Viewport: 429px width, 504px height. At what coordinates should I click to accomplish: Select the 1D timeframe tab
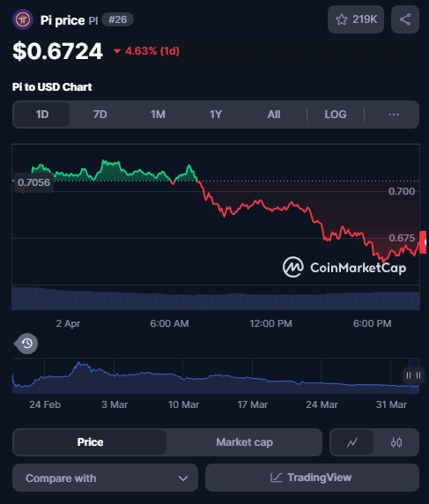[42, 115]
